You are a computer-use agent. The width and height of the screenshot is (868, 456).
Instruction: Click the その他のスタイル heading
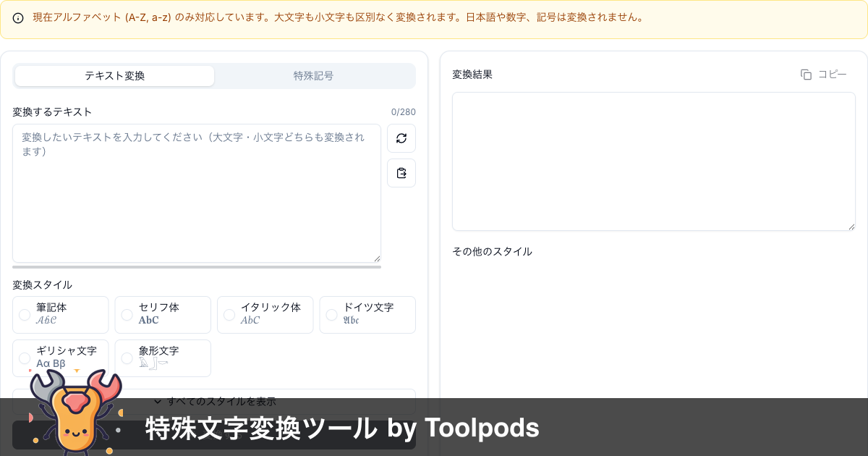click(x=491, y=251)
